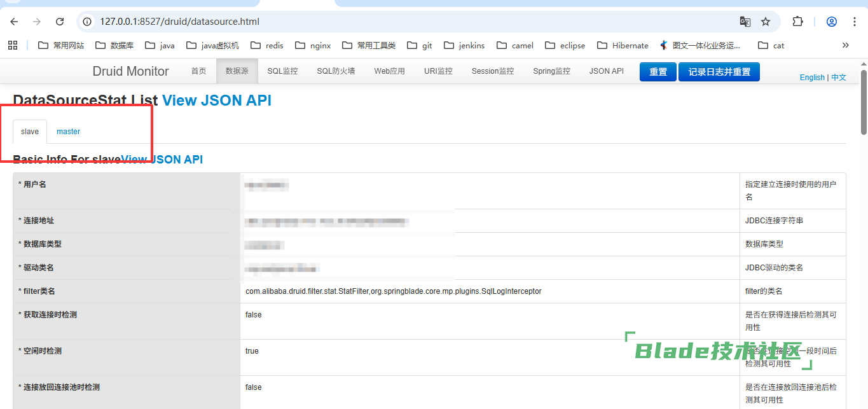Open the redis bookmark folder
868x409 pixels.
click(x=267, y=45)
